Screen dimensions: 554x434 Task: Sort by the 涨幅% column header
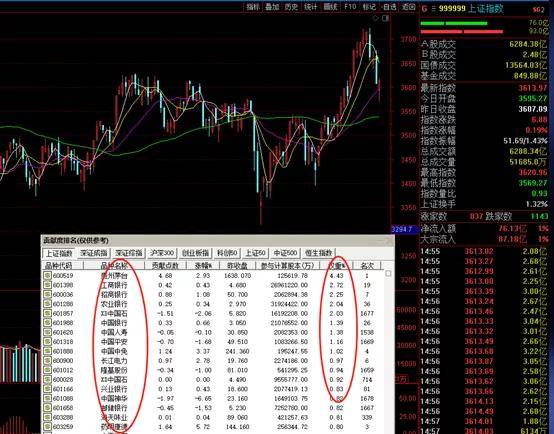click(x=204, y=265)
